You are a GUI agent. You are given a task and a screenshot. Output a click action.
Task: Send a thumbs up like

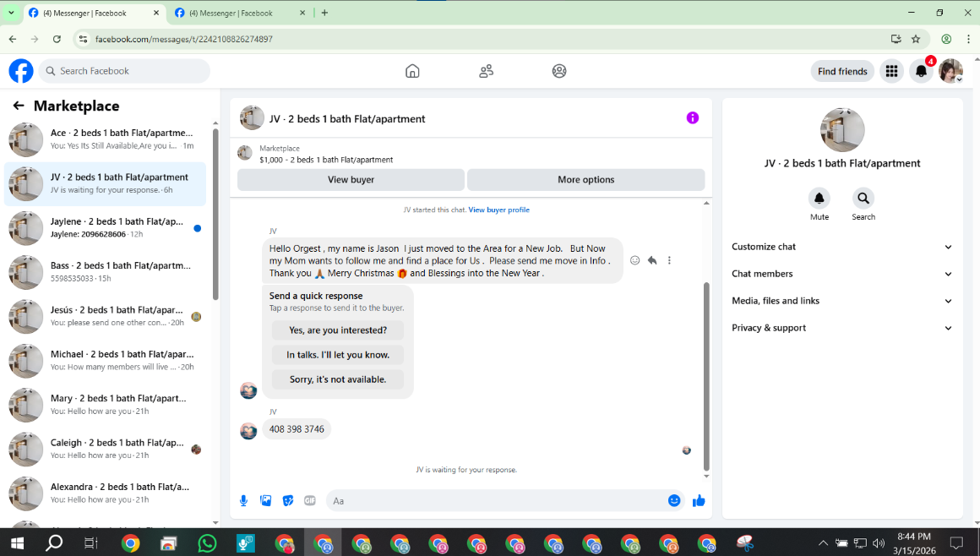(x=699, y=500)
